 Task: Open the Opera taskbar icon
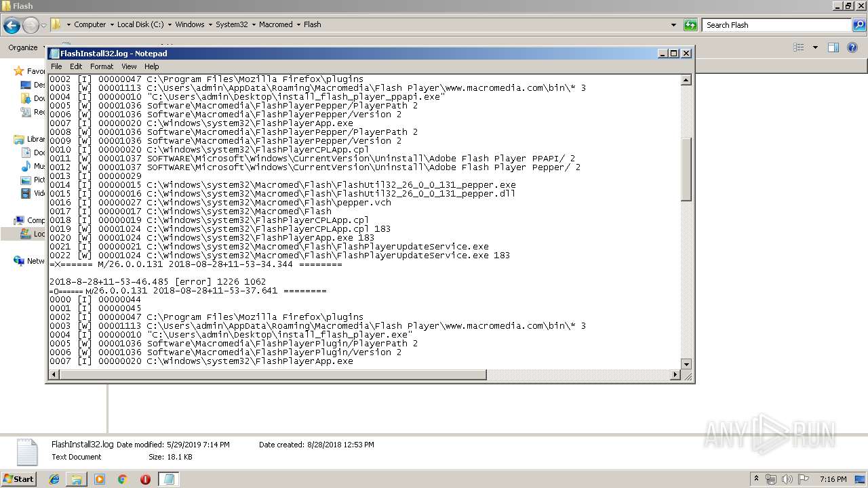coord(145,479)
